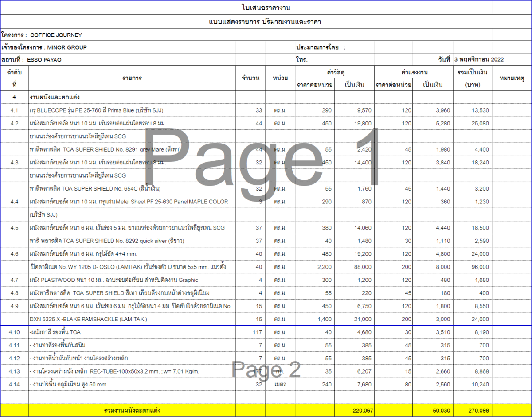The width and height of the screenshot is (532, 417).
Task: Select the summary label รวมงานผนังละตกแต่ง
Action: click(132, 410)
